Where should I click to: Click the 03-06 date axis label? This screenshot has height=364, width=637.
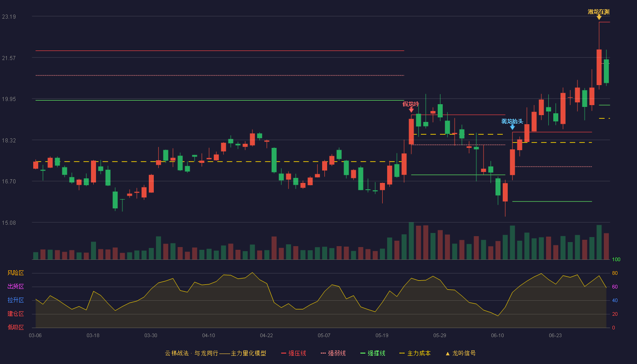point(35,335)
